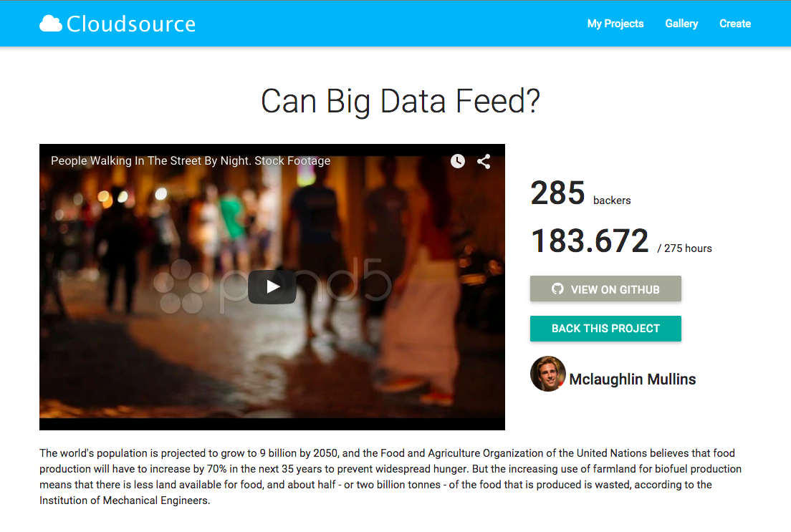This screenshot has height=532, width=791.
Task: Open the Cloudsource brand name link
Action: [131, 24]
